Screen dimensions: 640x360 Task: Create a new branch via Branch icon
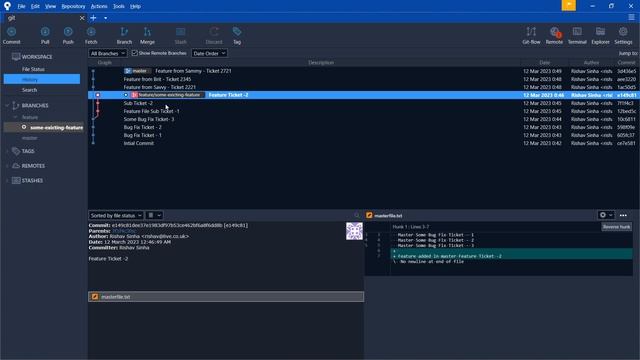tap(124, 36)
